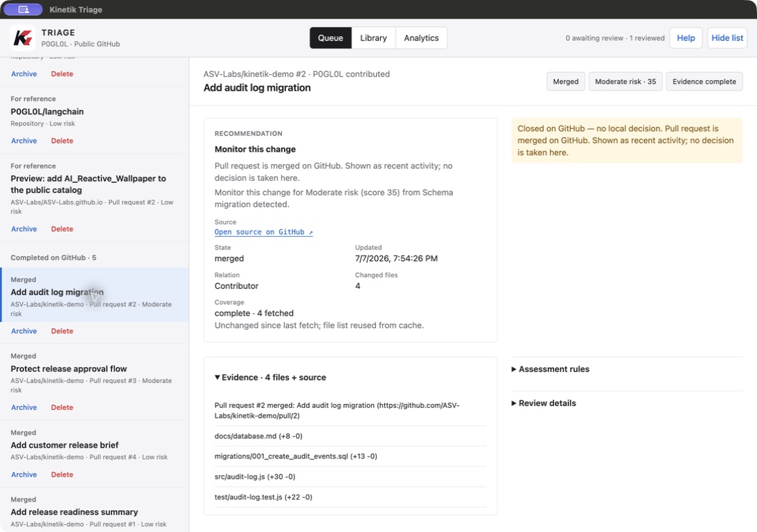This screenshot has width=757, height=532.
Task: Switch to the Queue tab
Action: (330, 37)
